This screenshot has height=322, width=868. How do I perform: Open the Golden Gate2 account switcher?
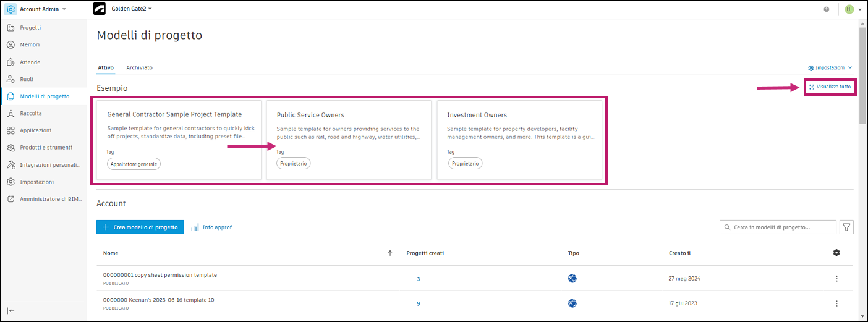[131, 9]
